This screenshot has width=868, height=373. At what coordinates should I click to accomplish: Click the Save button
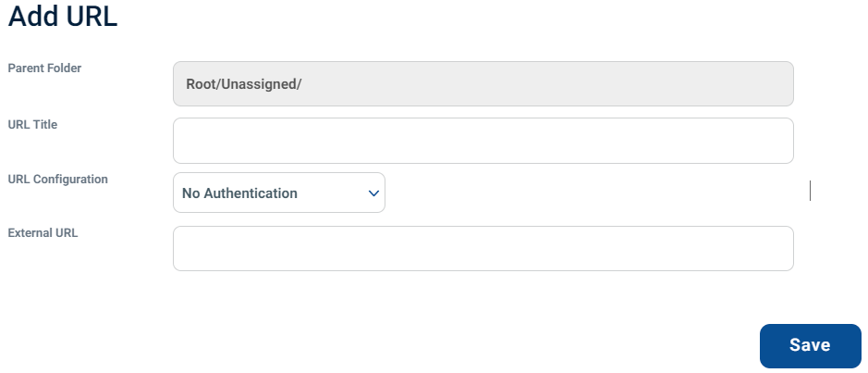tap(811, 346)
